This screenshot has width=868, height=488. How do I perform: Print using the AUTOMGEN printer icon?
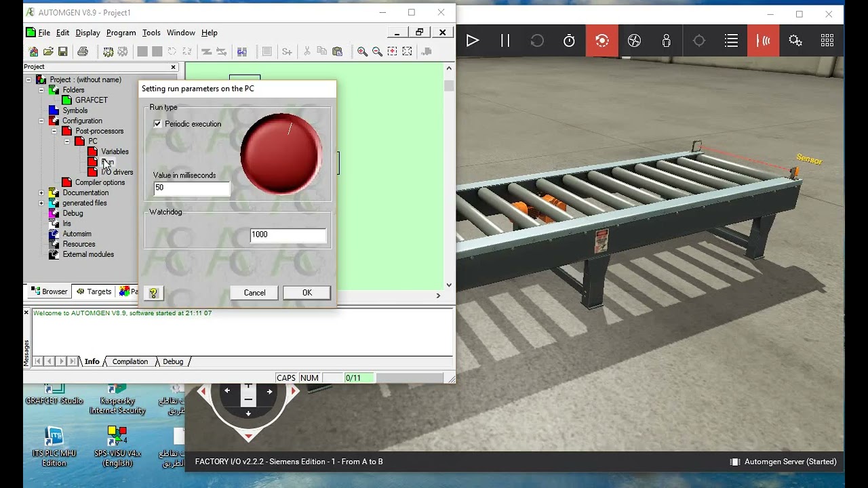tap(83, 52)
